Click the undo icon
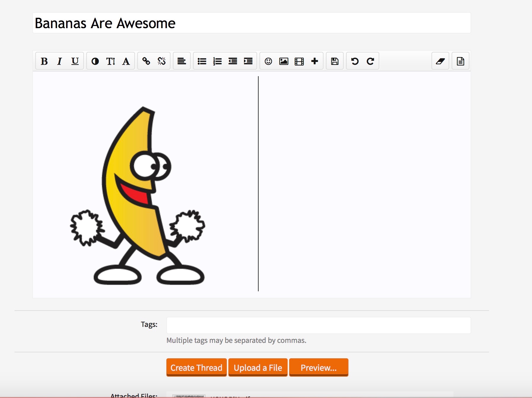 point(355,61)
